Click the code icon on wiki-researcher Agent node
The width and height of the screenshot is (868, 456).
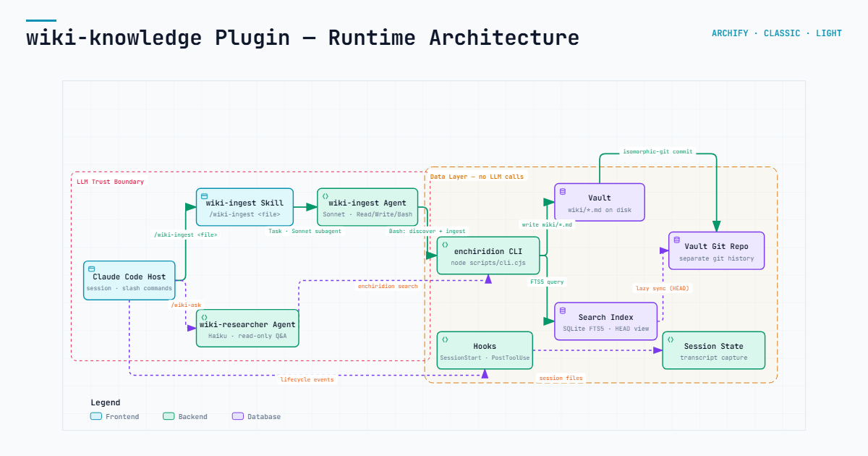[204, 317]
